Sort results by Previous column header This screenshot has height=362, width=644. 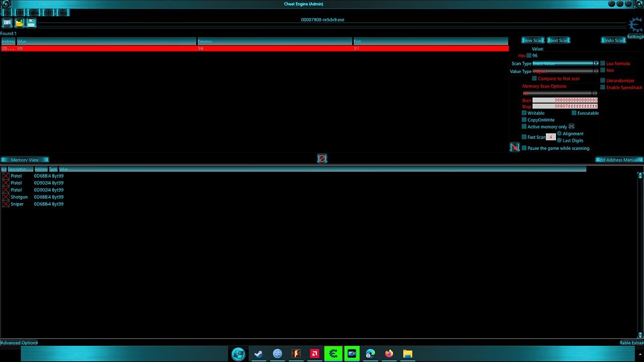275,41
